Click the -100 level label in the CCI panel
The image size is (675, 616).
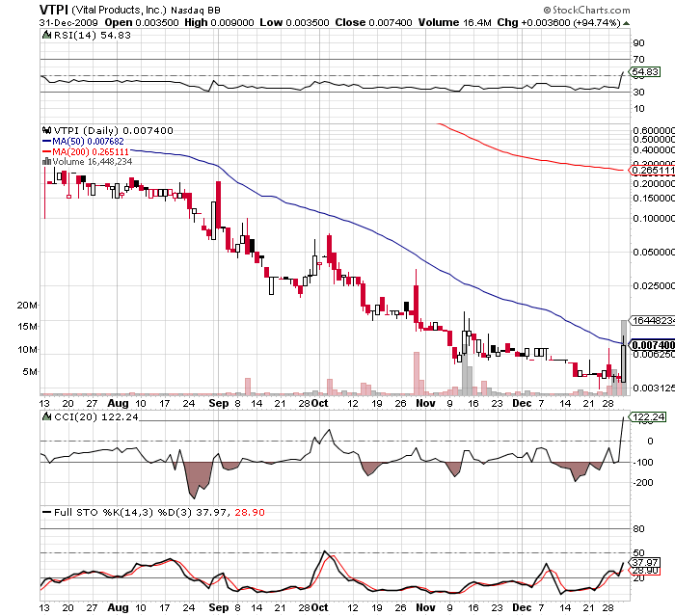tap(643, 463)
